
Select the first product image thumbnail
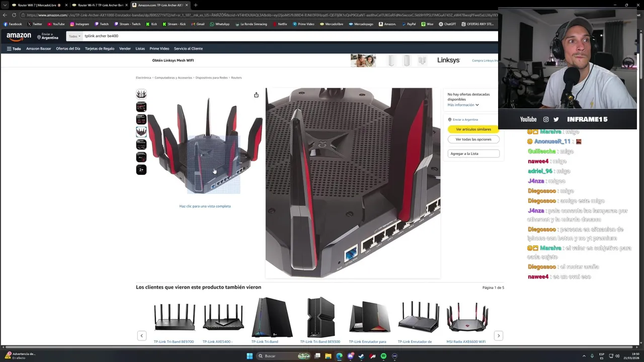(141, 94)
